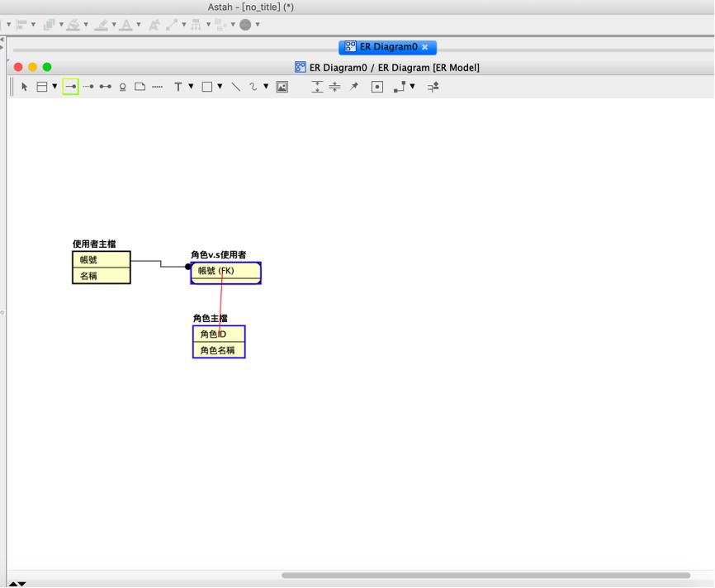Select the 角色ID attribute row
The image size is (715, 588).
[219, 334]
